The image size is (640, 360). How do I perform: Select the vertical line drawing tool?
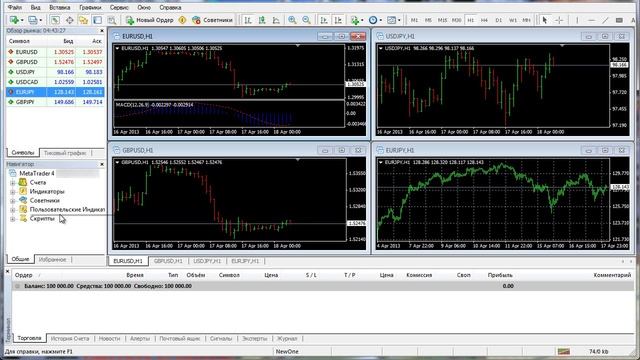tap(577, 20)
